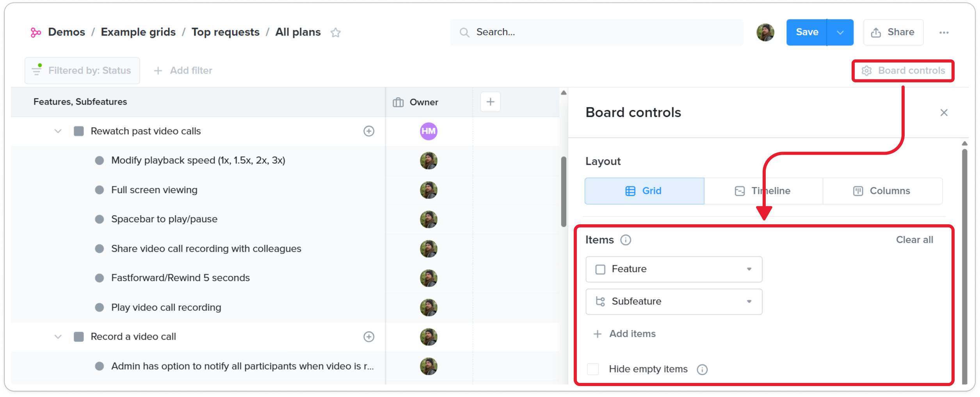This screenshot has height=397, width=980.
Task: Collapse the Rewatch past video calls row
Action: pyautogui.click(x=58, y=131)
